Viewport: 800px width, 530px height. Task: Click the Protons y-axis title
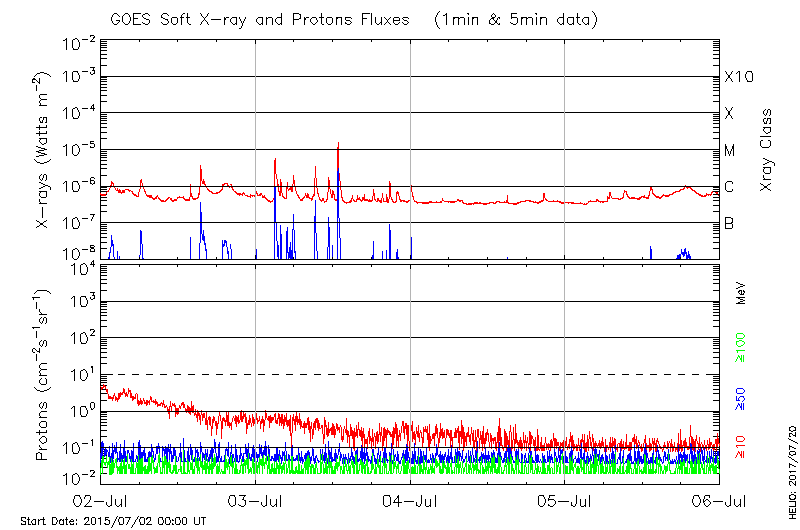[45, 375]
